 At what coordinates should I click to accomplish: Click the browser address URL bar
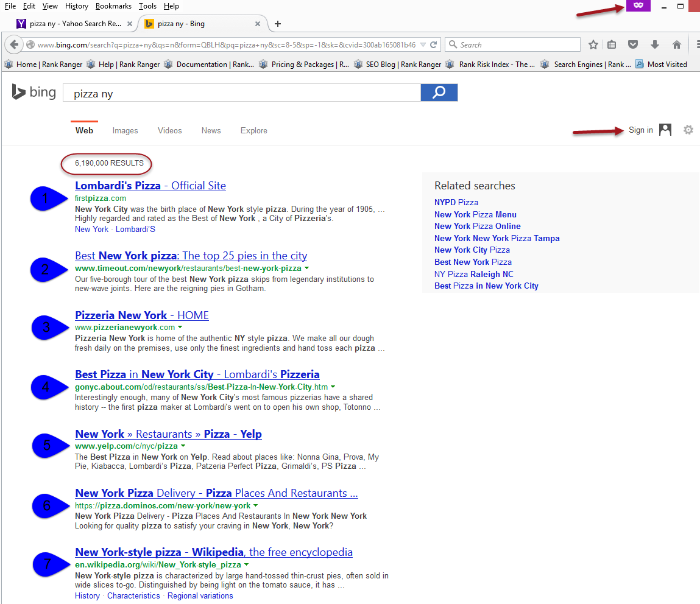[x=227, y=44]
